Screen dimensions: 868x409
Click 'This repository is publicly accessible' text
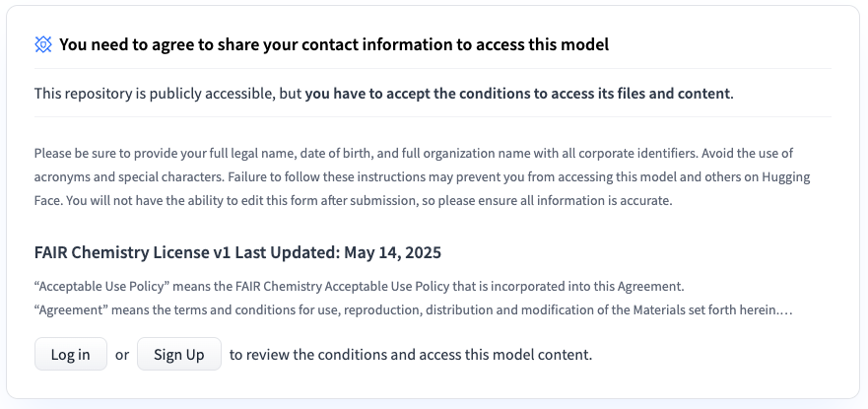tap(167, 94)
